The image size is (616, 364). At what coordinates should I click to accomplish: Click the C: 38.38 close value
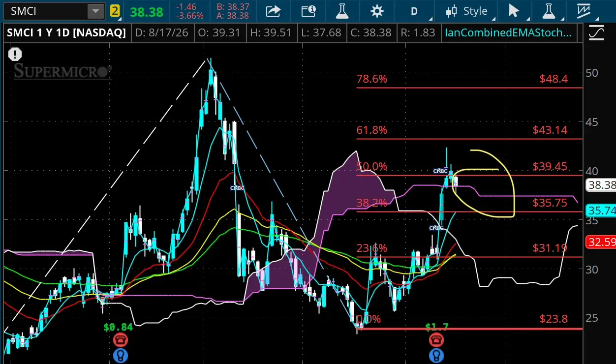pos(371,33)
